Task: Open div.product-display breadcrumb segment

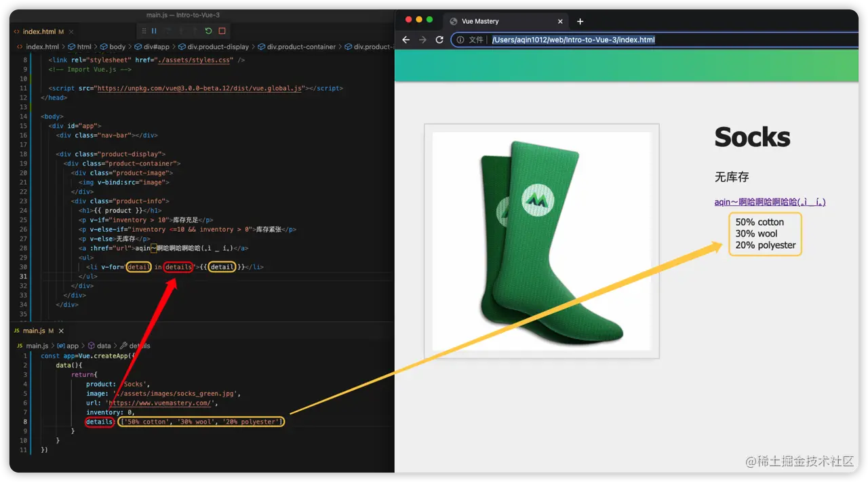Action: click(x=214, y=47)
